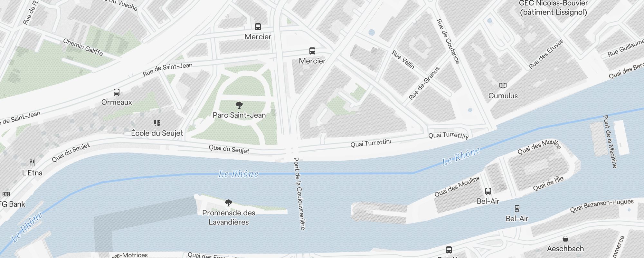This screenshot has height=258, width=644.
Task: Click the École du Seujet school icon
Action: 157,123
